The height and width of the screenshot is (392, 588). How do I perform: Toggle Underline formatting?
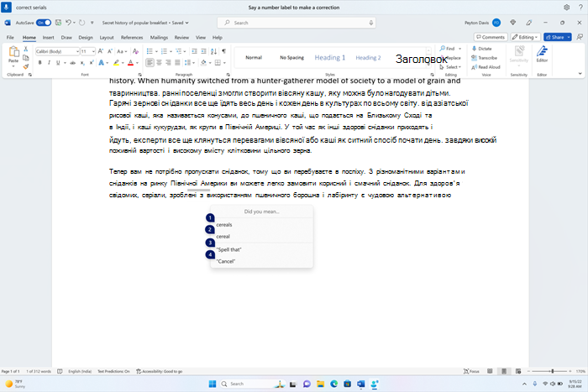click(58, 63)
